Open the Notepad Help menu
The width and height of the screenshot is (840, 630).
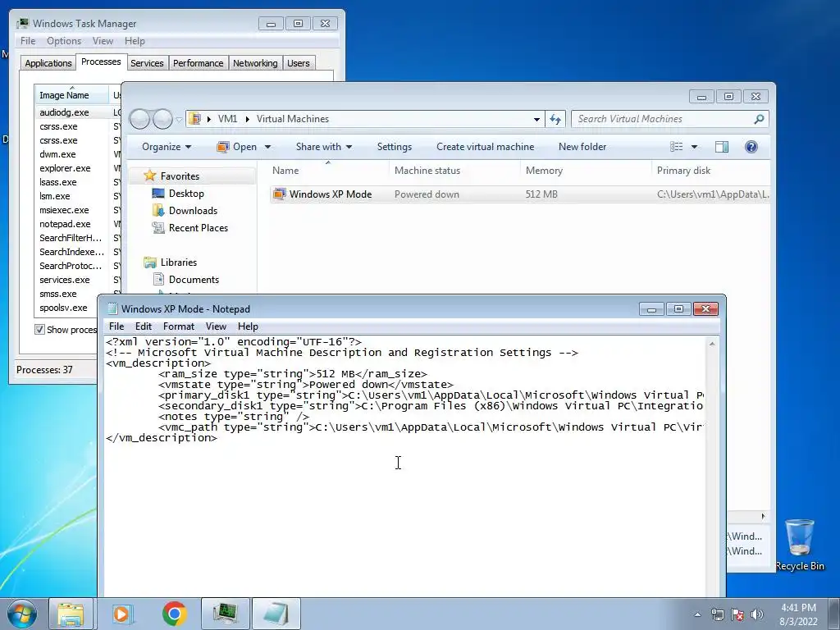point(248,326)
